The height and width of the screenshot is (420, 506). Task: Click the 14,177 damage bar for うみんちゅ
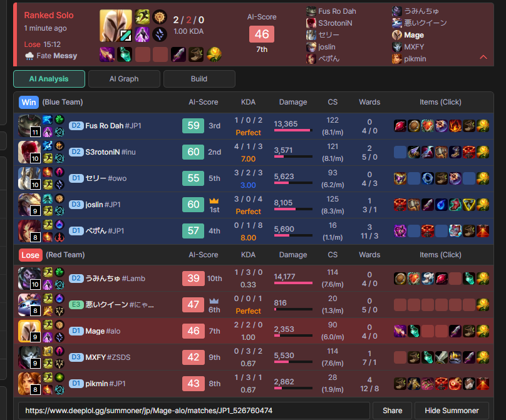(x=293, y=283)
